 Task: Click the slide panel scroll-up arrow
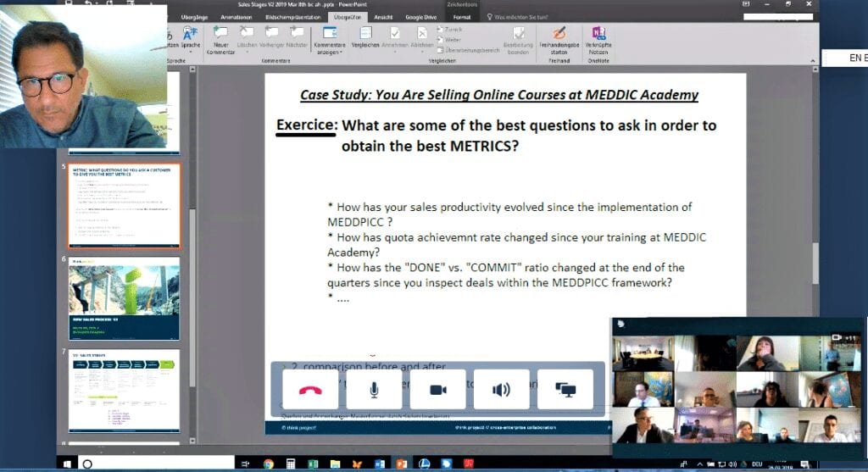[192, 69]
